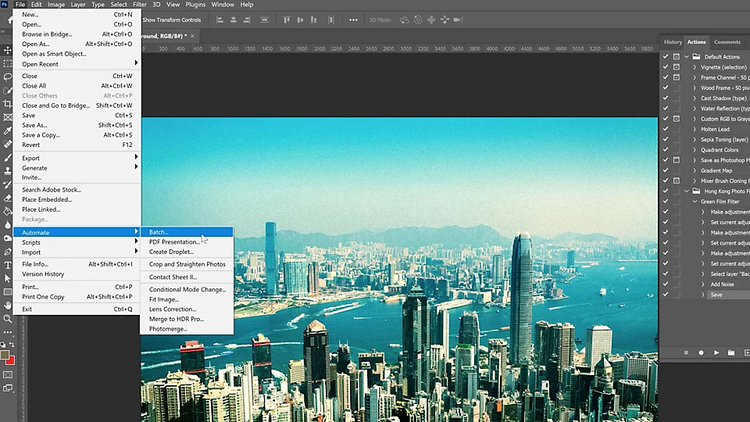Viewport: 750px width, 422px height.
Task: Select the Lasso tool
Action: coord(7,76)
